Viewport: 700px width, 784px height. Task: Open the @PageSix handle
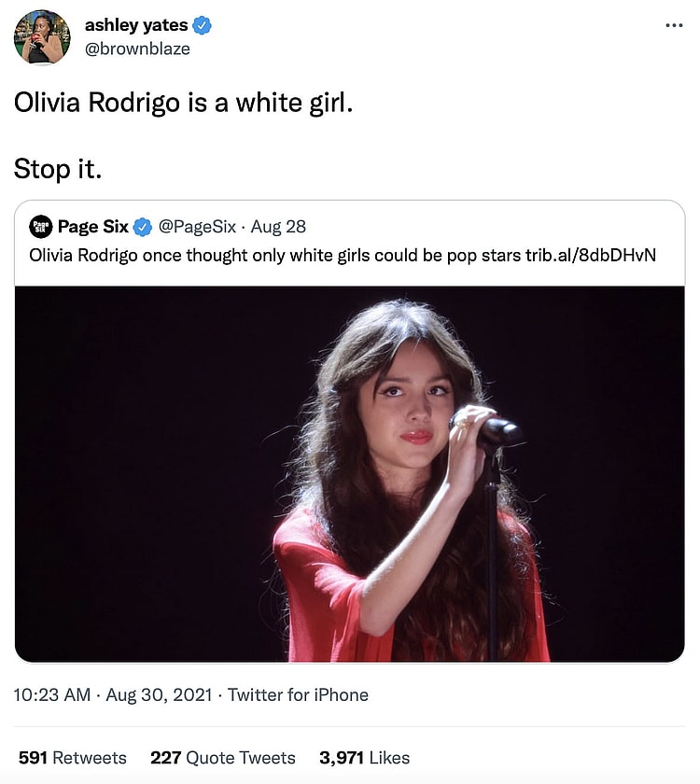pos(197,227)
